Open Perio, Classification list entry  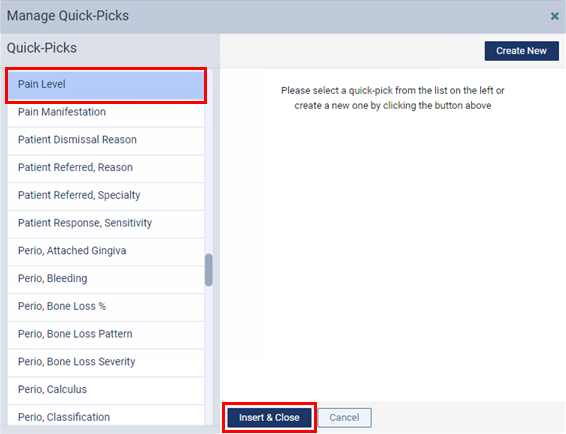(x=106, y=415)
